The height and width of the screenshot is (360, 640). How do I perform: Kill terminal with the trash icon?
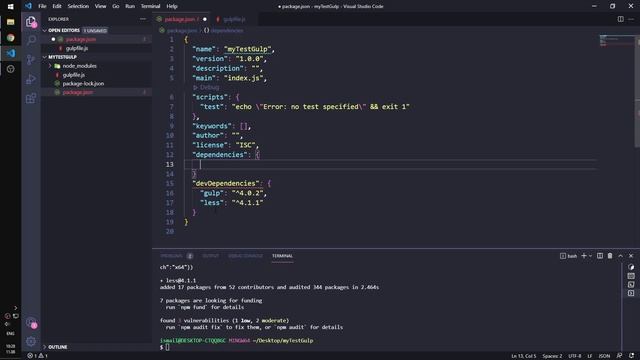610,256
